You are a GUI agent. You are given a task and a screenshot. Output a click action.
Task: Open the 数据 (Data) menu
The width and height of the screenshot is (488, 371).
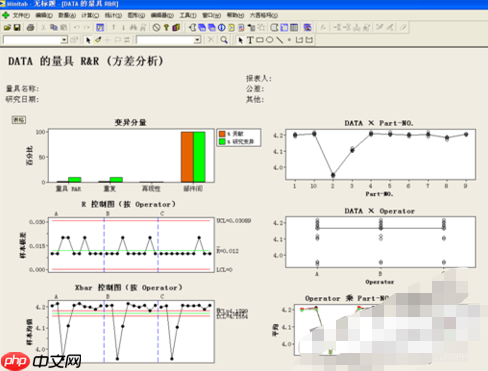[x=67, y=15]
